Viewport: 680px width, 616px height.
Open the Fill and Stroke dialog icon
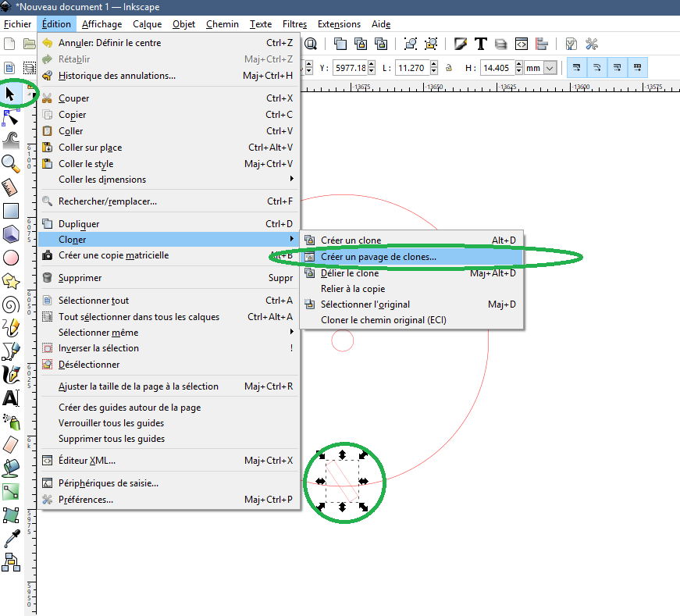coord(460,44)
